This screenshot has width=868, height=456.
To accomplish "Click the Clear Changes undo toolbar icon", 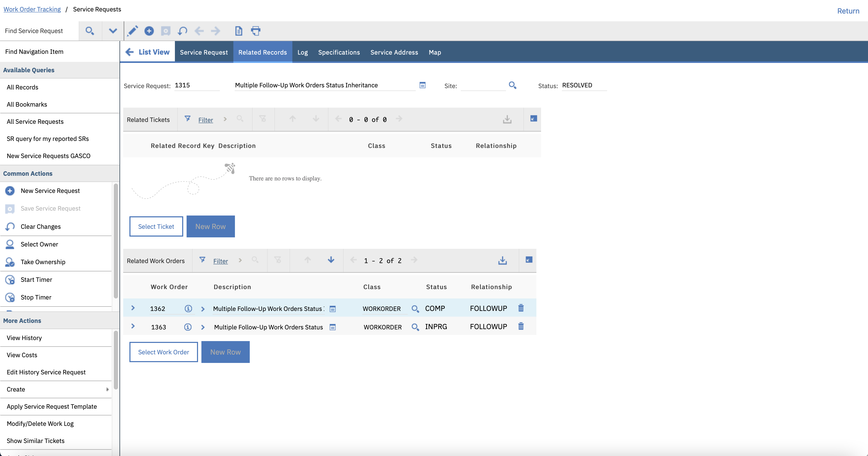I will coord(182,31).
